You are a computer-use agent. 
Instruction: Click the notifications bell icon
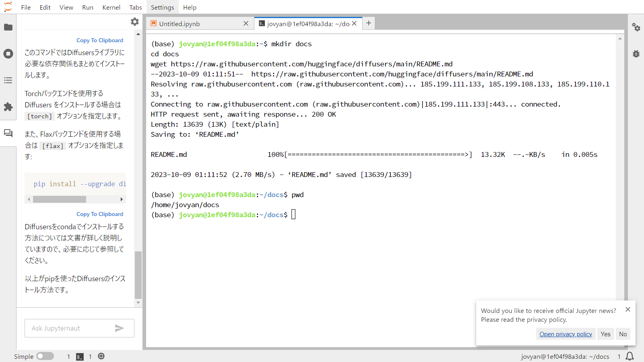[x=630, y=356]
